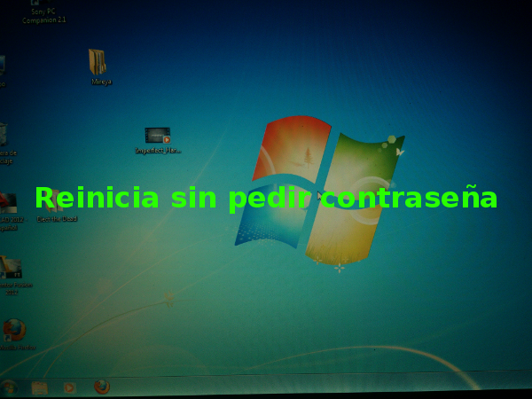Open the Windows Start menu orb

(x=9, y=387)
